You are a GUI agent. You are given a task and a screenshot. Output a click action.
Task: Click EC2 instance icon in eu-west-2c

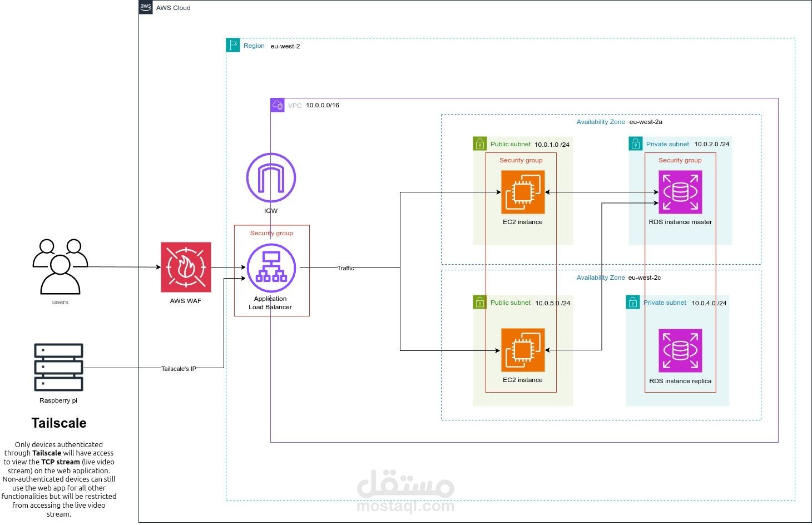tap(523, 350)
